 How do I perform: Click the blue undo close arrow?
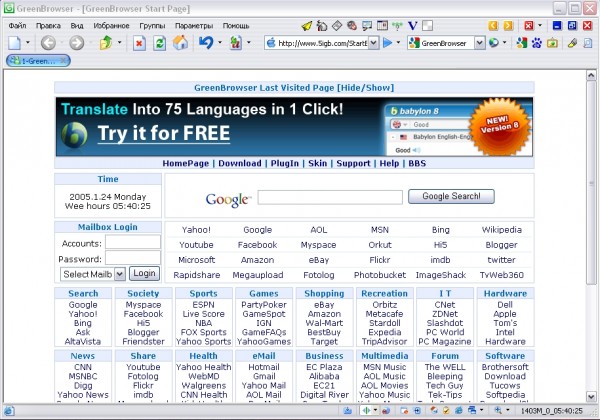[206, 42]
